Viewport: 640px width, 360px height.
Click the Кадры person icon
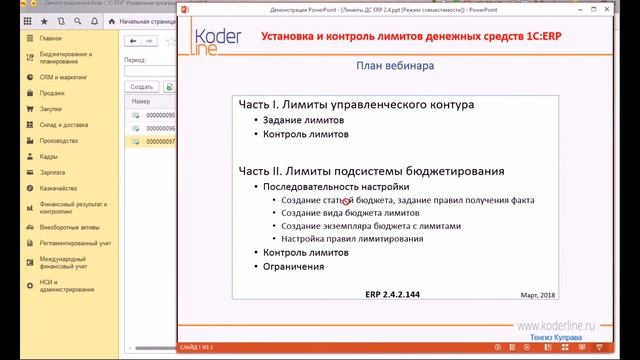30,157
